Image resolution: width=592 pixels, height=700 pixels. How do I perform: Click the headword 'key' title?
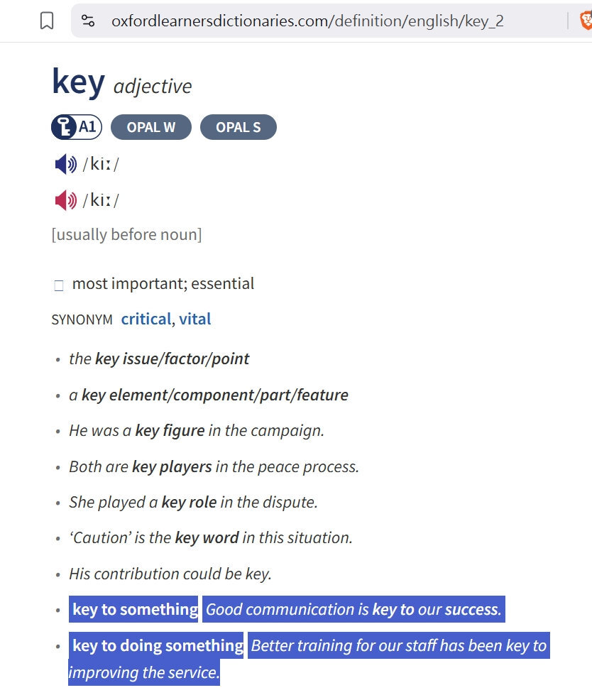(79, 82)
